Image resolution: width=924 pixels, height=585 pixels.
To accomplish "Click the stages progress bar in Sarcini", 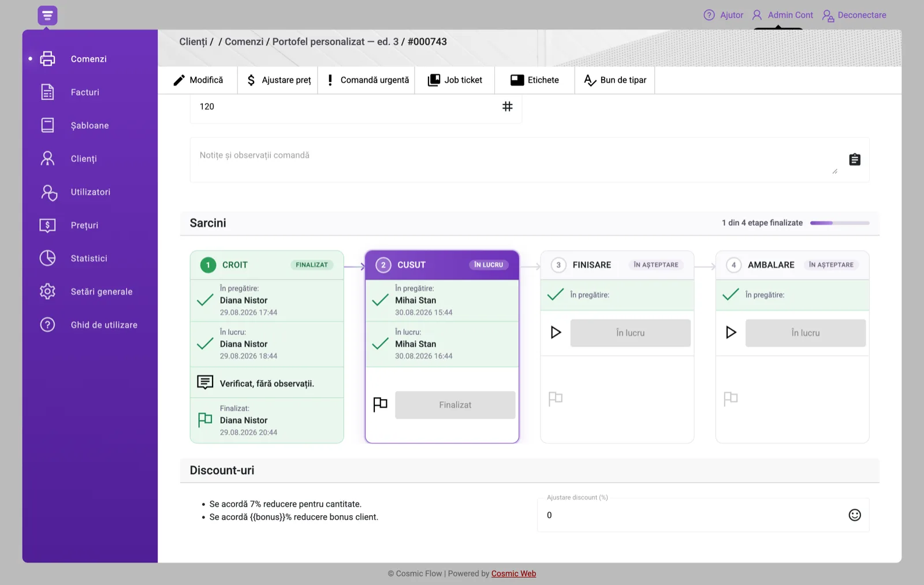I will pyautogui.click(x=839, y=223).
